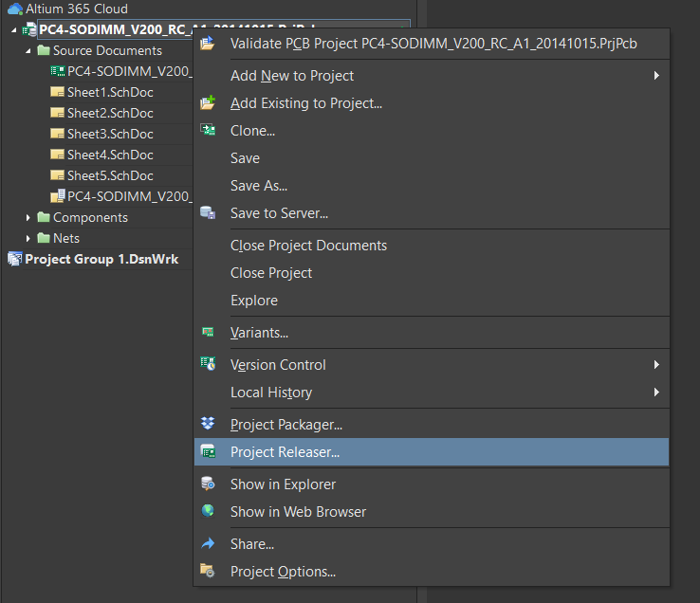Image resolution: width=700 pixels, height=603 pixels.
Task: Choose Save As... menu entry
Action: click(432, 186)
